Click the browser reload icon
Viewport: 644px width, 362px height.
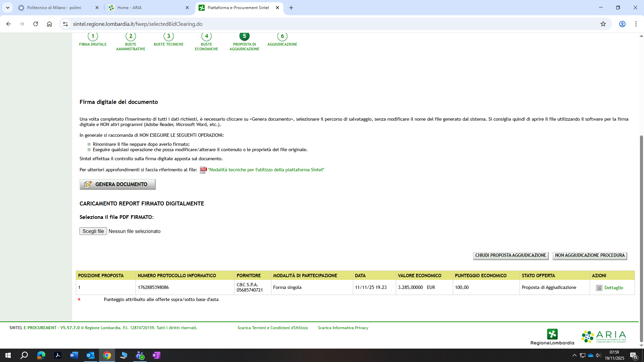pos(36,24)
